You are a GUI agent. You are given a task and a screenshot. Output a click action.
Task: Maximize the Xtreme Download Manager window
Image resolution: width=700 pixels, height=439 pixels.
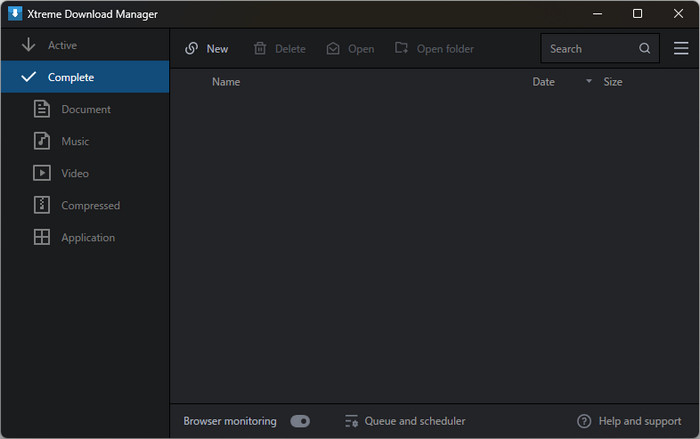pos(638,14)
